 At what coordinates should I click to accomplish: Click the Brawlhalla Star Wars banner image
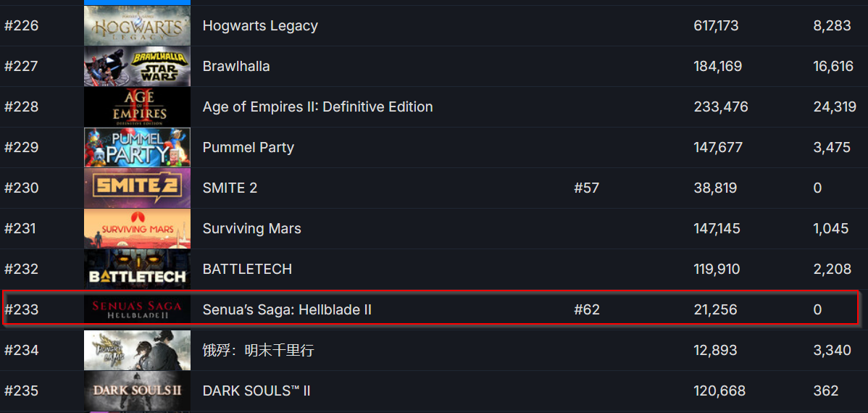pos(137,67)
